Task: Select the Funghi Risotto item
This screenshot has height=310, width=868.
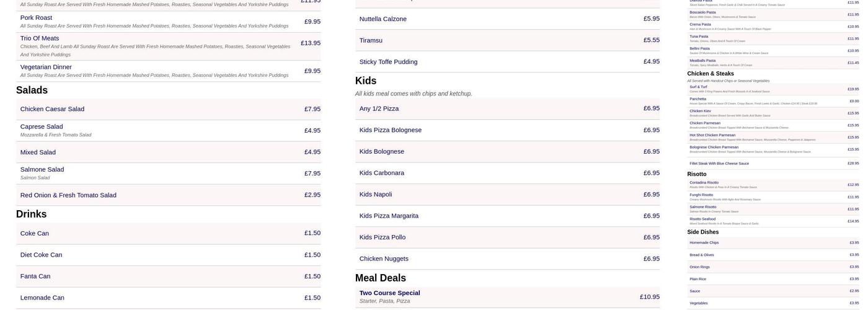Action: click(x=701, y=195)
